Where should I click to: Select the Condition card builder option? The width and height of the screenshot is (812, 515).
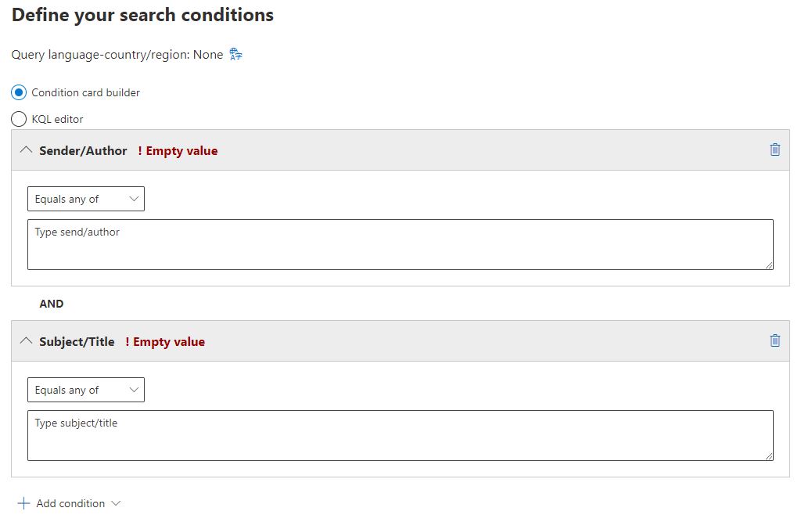[19, 92]
